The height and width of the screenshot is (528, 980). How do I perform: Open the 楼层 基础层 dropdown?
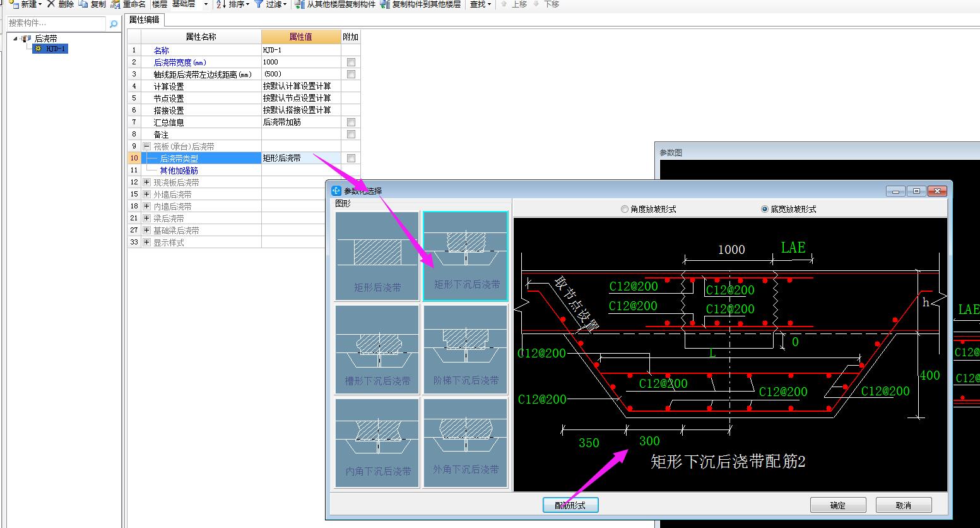206,4
